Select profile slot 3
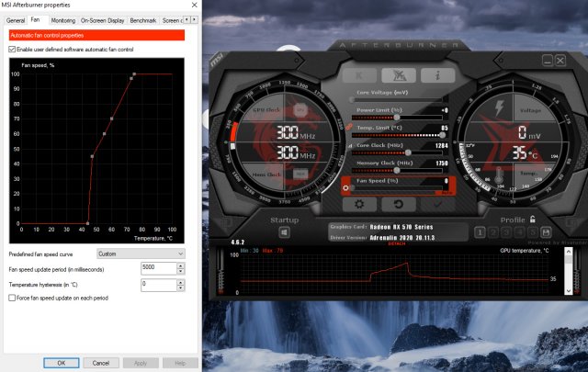The height and width of the screenshot is (372, 588). click(506, 232)
